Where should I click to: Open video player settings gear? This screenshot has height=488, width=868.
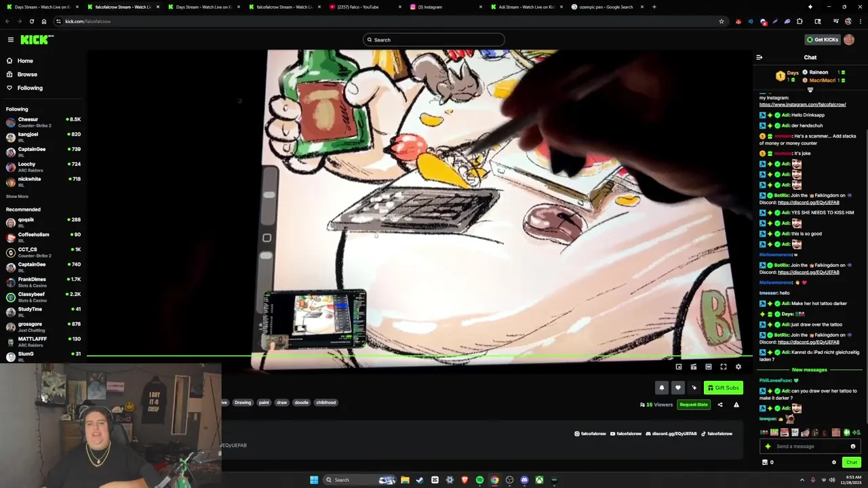tap(738, 367)
